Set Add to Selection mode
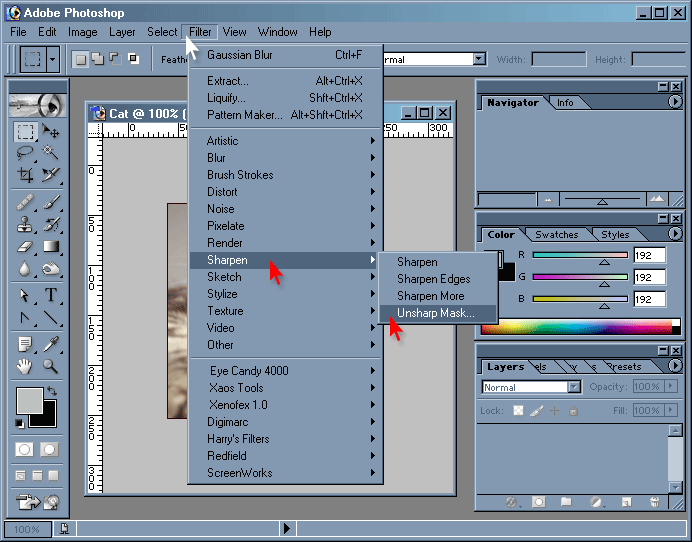The height and width of the screenshot is (542, 692). click(98, 59)
